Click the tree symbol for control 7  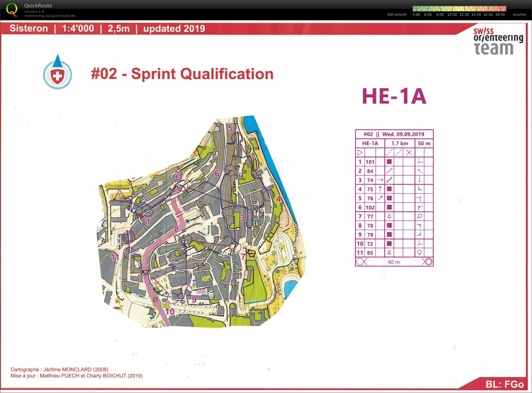tap(389, 216)
